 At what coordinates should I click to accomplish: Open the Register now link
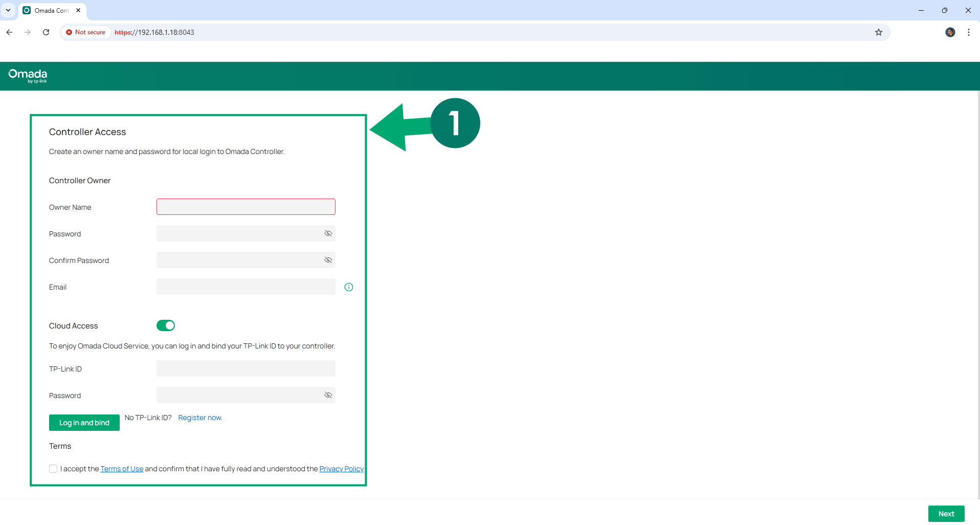[200, 418]
